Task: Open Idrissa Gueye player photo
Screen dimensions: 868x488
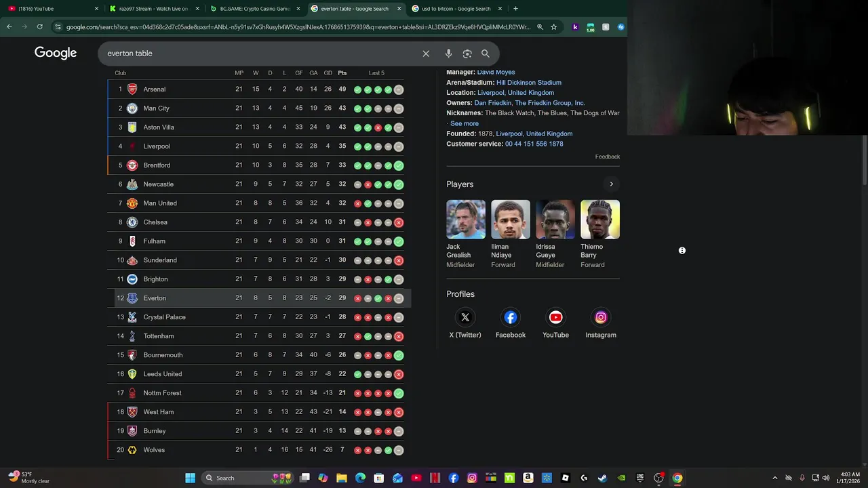Action: (x=555, y=220)
